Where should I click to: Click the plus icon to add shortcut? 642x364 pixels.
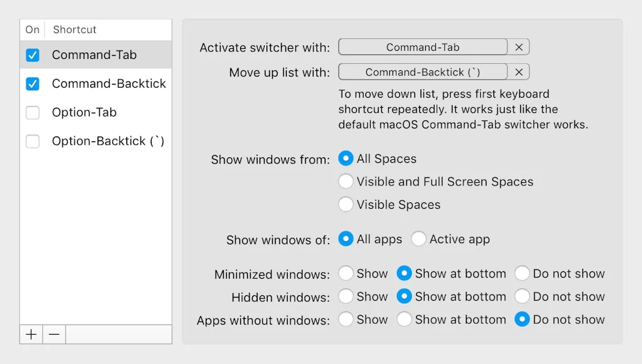tap(31, 335)
